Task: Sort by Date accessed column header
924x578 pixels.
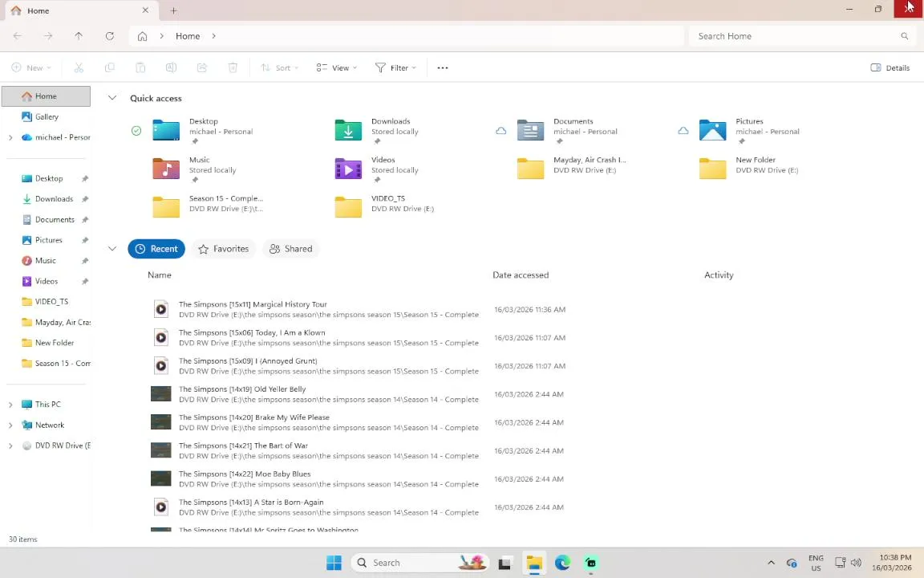Action: [x=521, y=275]
